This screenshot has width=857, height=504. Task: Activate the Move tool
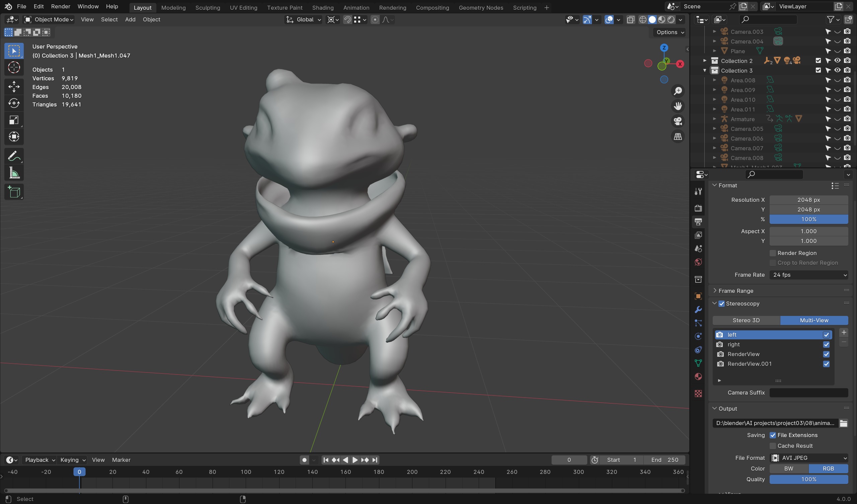click(x=14, y=86)
